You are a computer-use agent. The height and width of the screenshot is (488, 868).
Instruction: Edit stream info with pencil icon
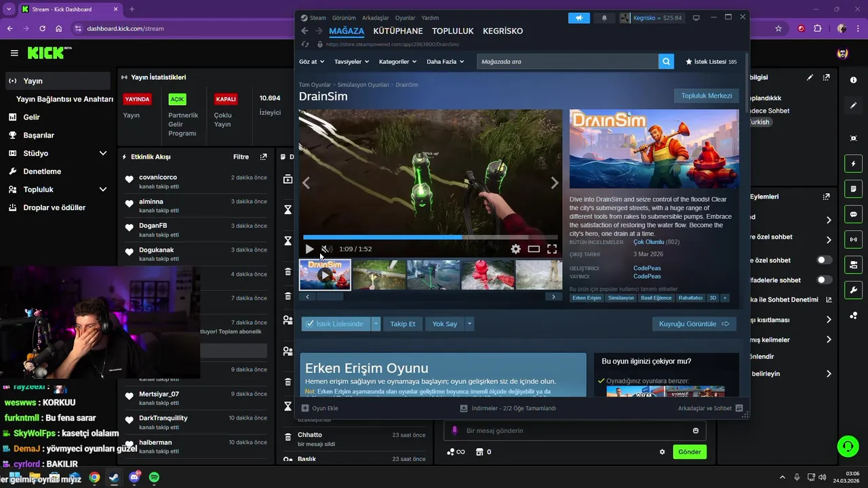(x=810, y=77)
